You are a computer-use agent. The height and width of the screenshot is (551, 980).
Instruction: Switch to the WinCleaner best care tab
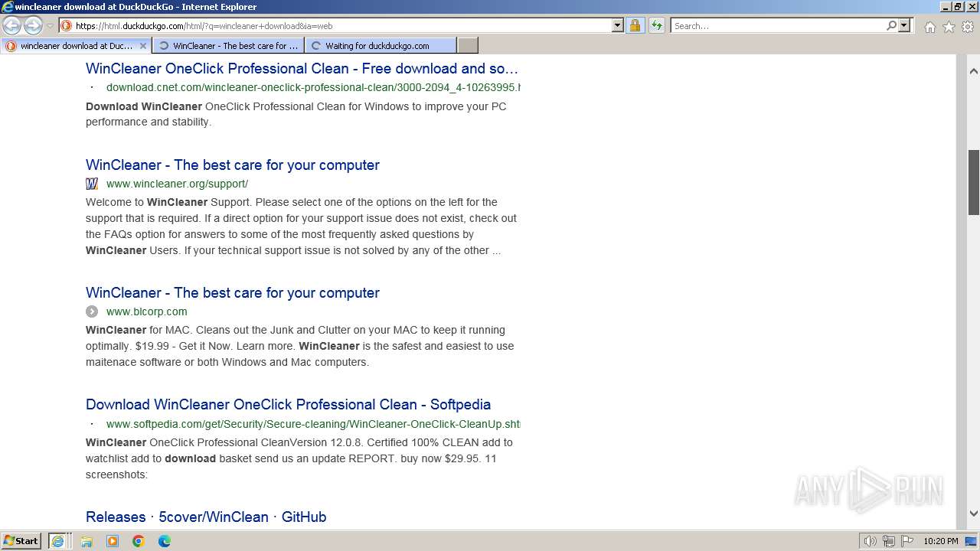pyautogui.click(x=228, y=45)
